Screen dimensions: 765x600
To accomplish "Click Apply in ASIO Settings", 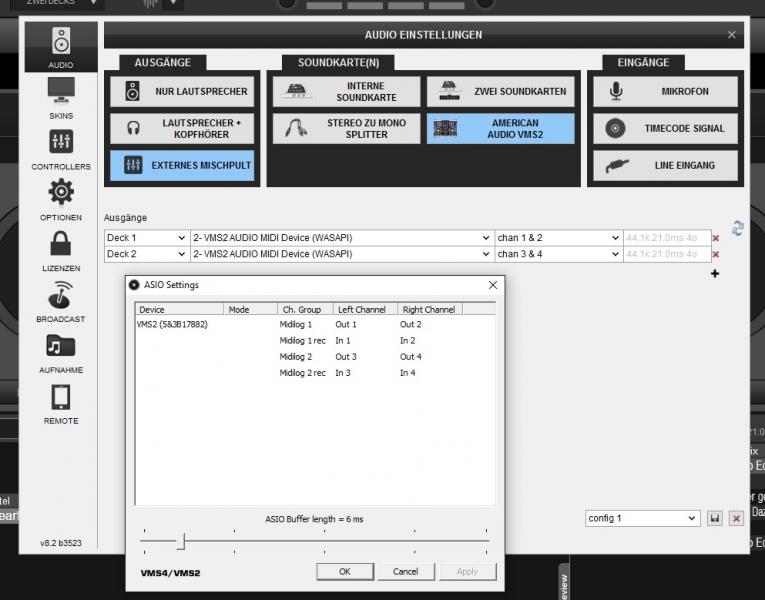I will 467,571.
